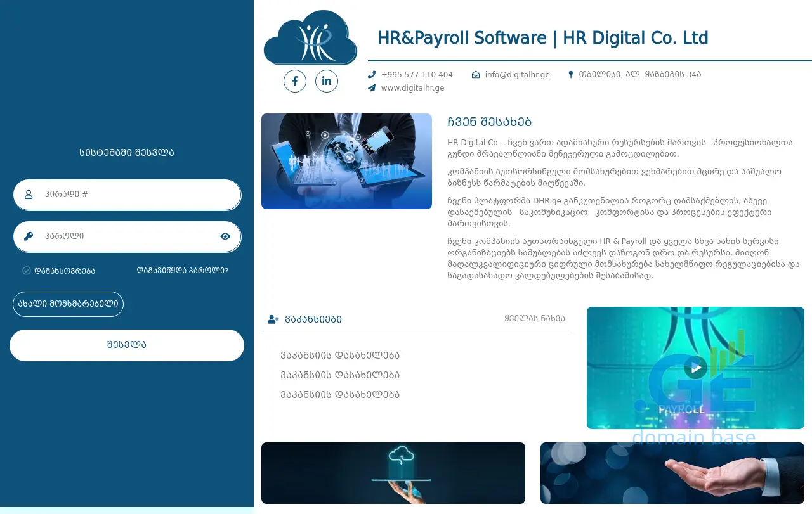
Task: Toggle password visibility eye icon
Action: click(225, 236)
